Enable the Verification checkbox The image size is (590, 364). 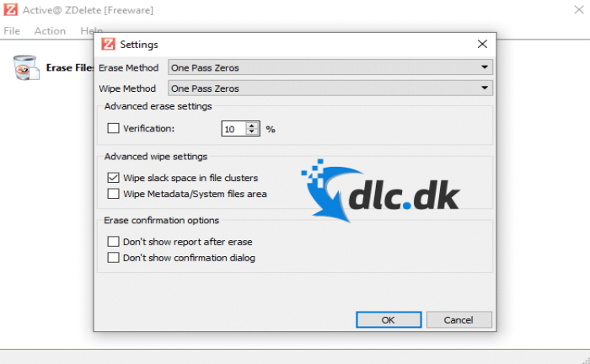pos(113,128)
